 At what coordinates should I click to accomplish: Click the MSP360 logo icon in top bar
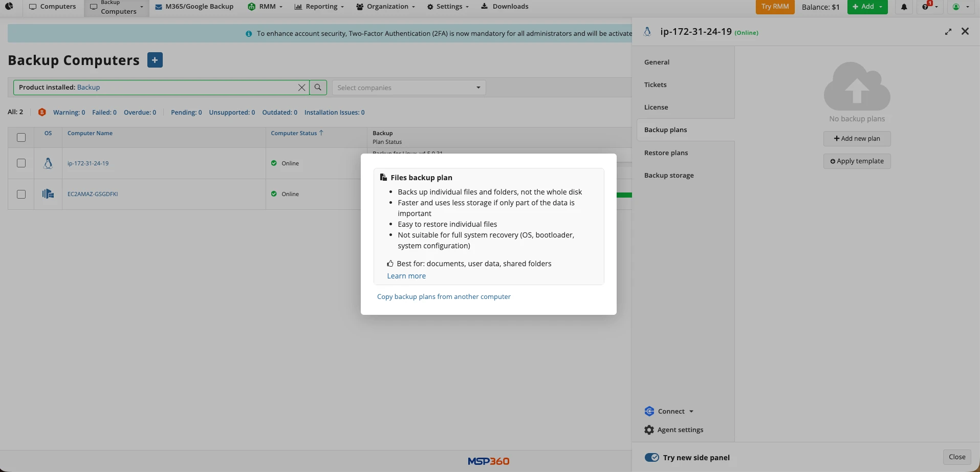9,7
